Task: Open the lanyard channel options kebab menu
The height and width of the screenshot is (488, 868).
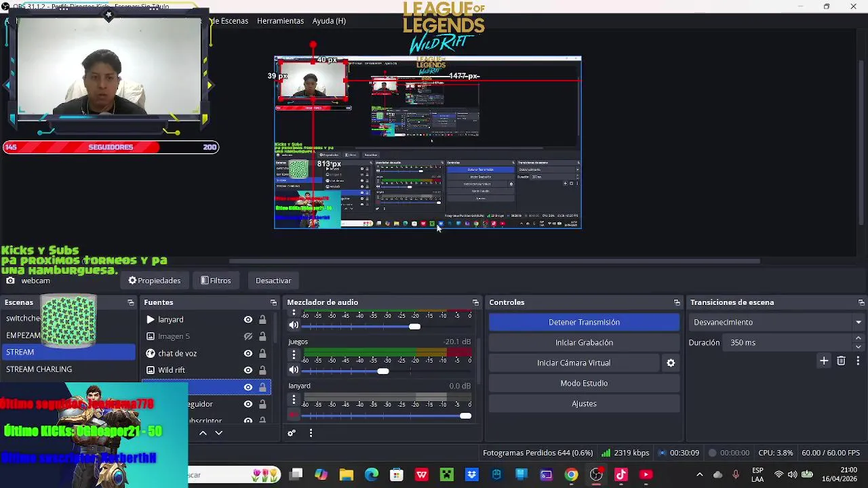Action: pyautogui.click(x=294, y=399)
